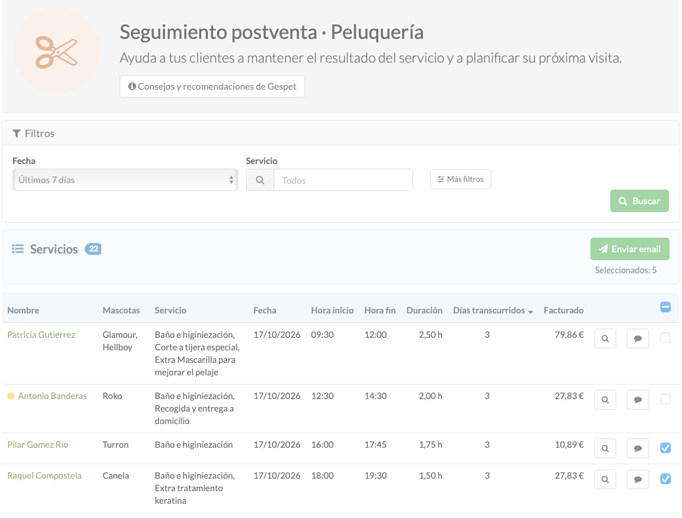Click pet name Roko

(x=112, y=396)
